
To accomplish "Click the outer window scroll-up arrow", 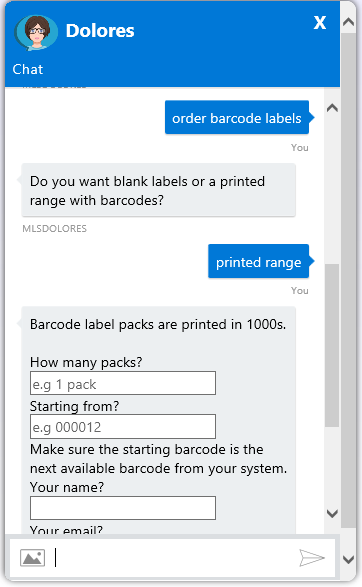I will [349, 21].
